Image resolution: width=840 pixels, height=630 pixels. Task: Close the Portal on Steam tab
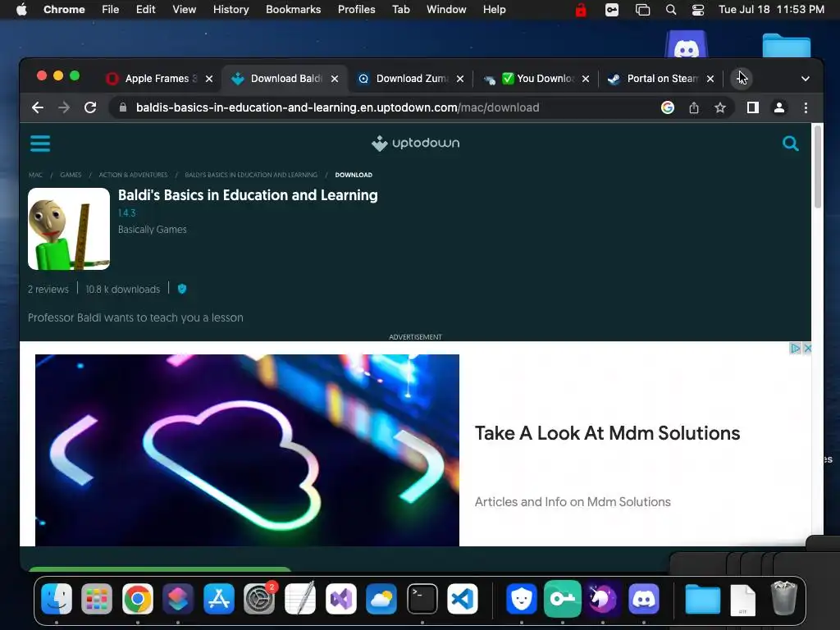[710, 79]
